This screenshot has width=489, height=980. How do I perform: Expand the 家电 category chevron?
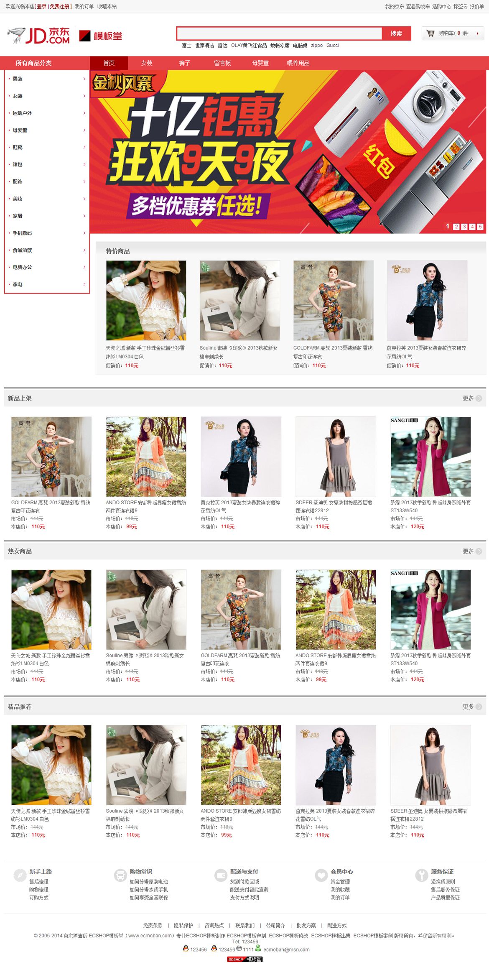(x=84, y=284)
